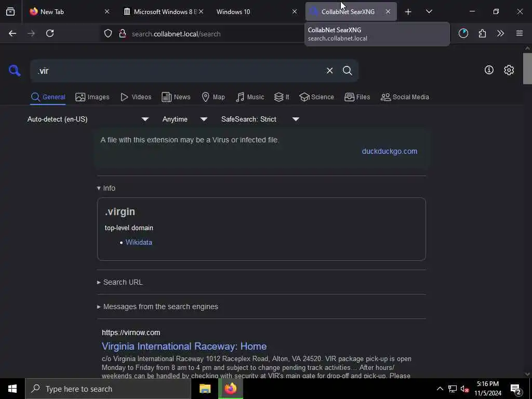Submit search with magnifier icon
Image resolution: width=532 pixels, height=399 pixels.
tap(347, 71)
